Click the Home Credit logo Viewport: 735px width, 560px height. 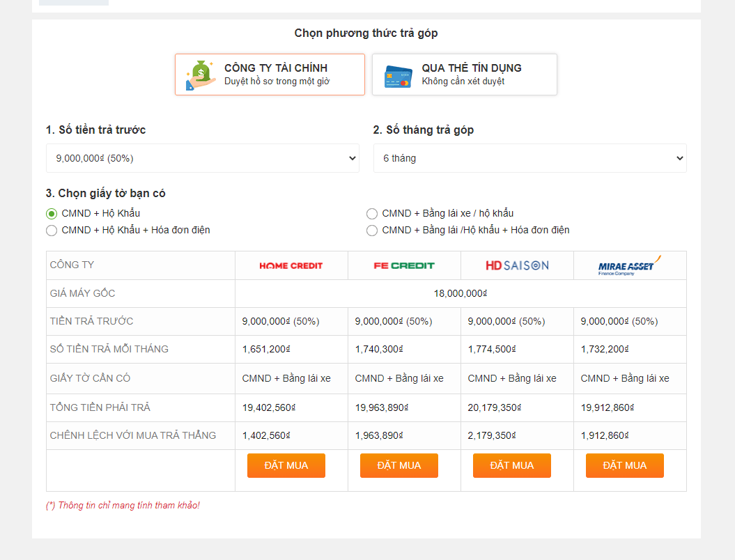click(291, 265)
